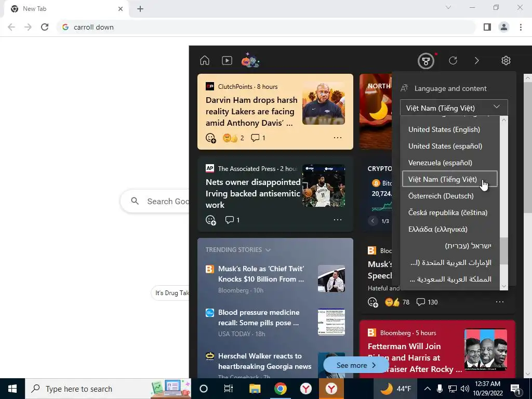Open comments on Darvin Ham story
Screen dimensions: 532x399
tap(258, 138)
